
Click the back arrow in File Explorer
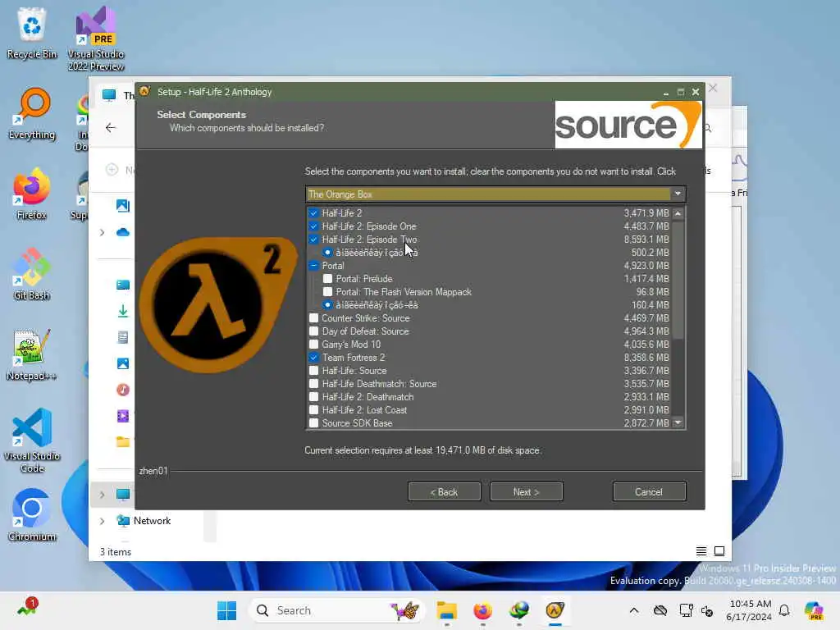click(x=111, y=127)
